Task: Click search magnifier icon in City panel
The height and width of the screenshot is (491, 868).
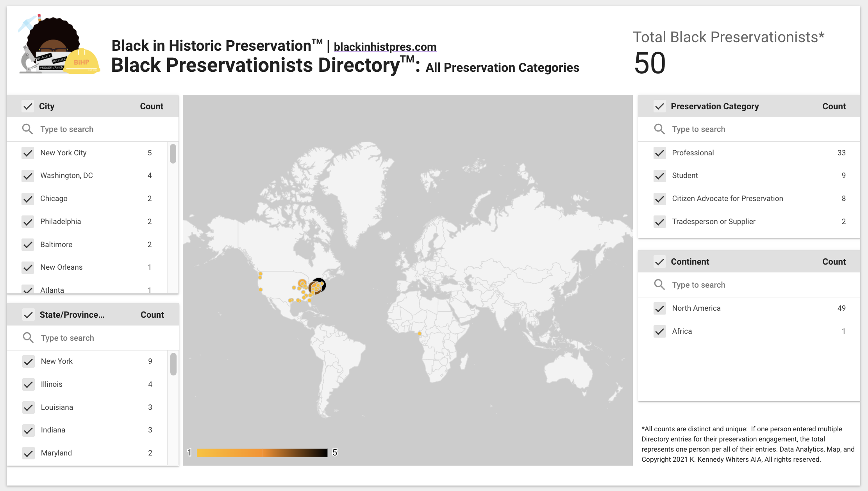Action: tap(27, 129)
